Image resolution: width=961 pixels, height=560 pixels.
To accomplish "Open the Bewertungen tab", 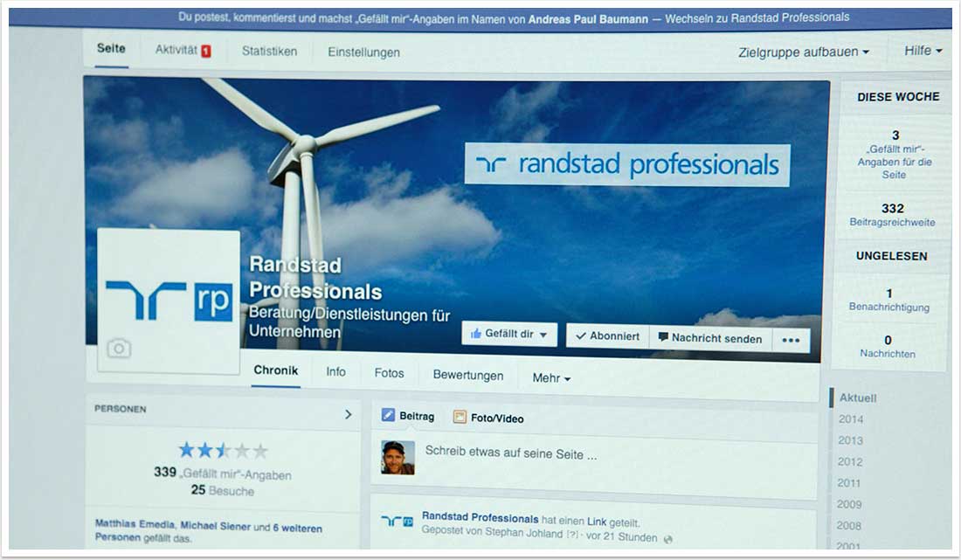I will (468, 375).
